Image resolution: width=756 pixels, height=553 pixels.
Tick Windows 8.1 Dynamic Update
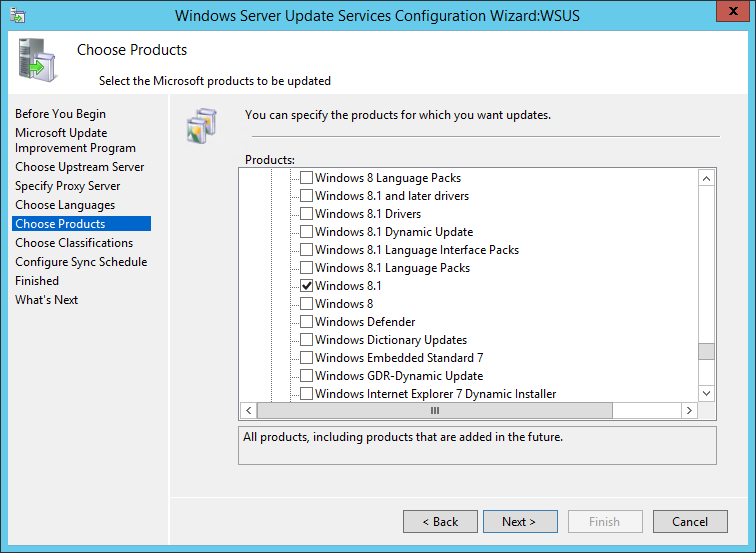(306, 232)
